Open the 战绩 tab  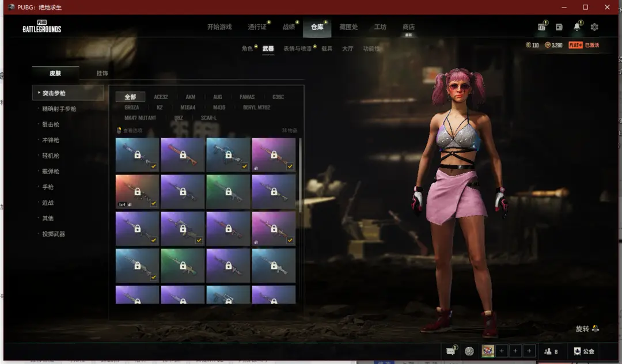tap(289, 27)
